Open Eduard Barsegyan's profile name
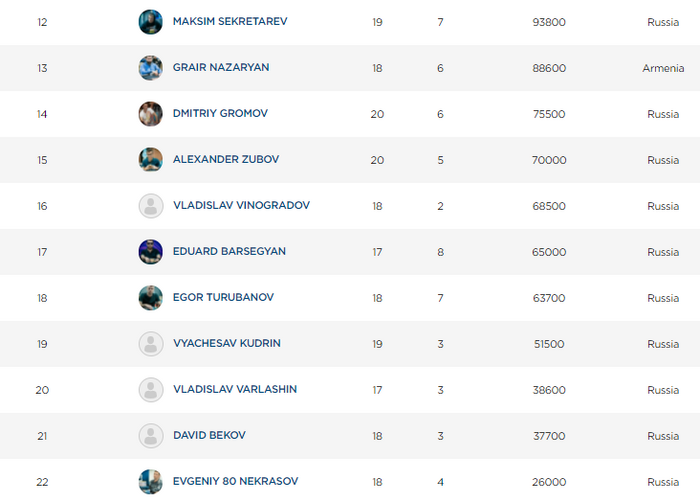Image resolution: width=700 pixels, height=502 pixels. [x=228, y=251]
